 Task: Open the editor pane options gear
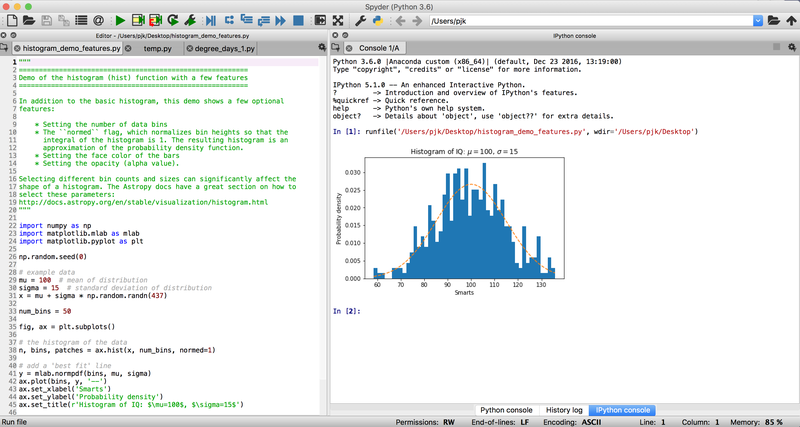[322, 47]
